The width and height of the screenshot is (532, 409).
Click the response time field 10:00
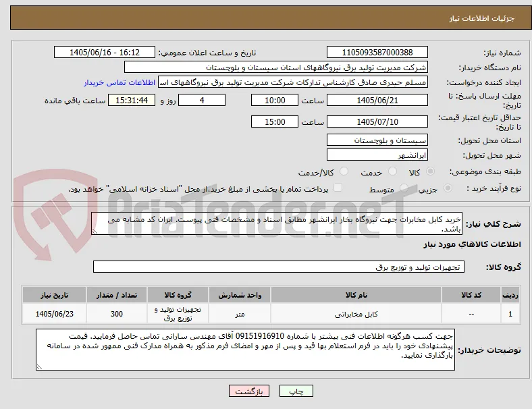275,101
